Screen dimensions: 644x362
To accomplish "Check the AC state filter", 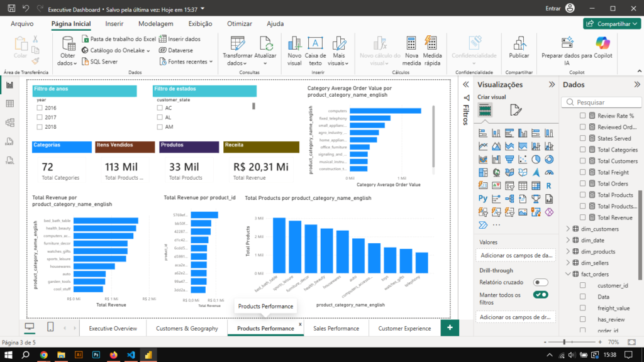I will click(160, 108).
